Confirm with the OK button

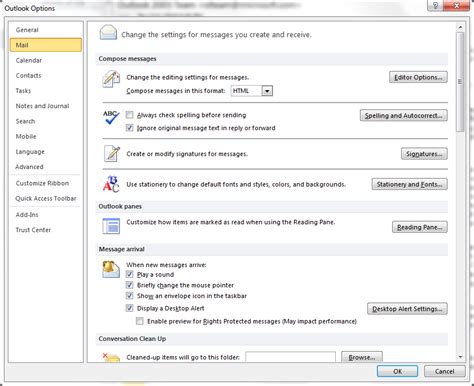pyautogui.click(x=397, y=371)
